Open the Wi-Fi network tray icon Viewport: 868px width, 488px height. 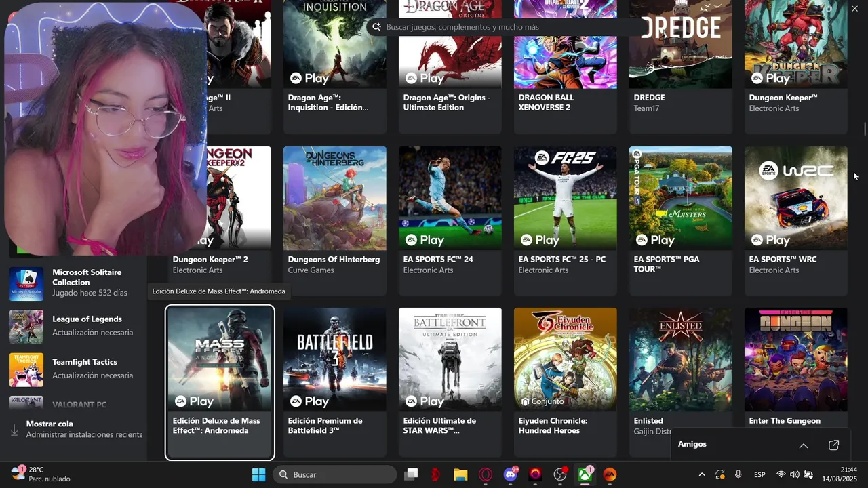click(781, 474)
